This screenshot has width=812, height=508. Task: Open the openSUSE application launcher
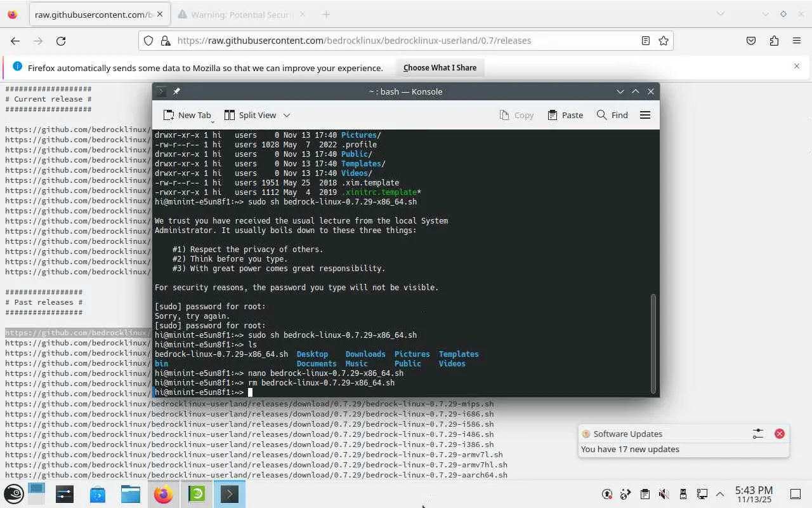(14, 494)
